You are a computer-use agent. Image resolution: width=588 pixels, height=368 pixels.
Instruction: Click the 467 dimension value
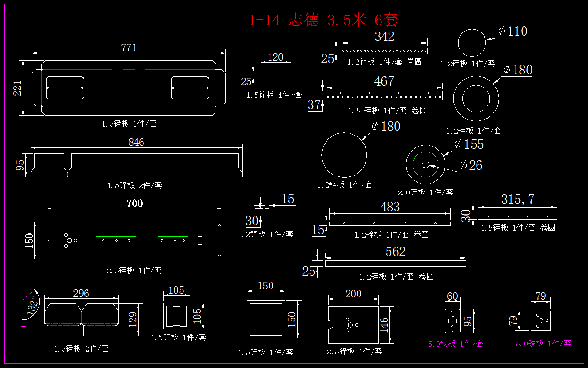384,81
